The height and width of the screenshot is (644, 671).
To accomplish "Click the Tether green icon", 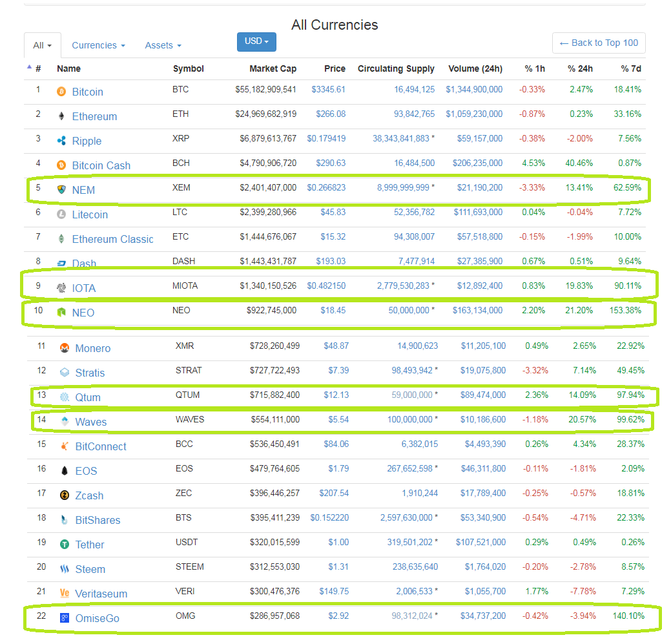I will [65, 545].
